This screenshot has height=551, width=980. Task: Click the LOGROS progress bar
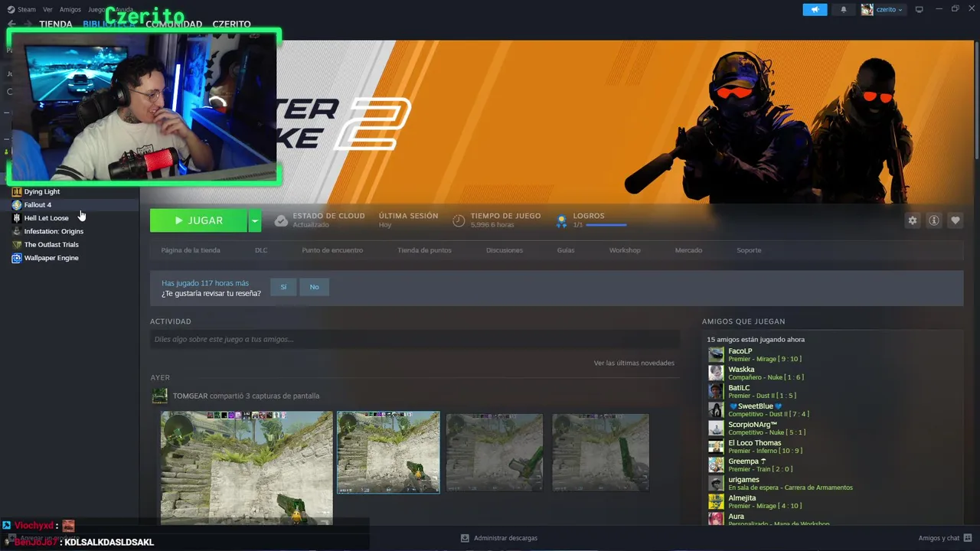(x=606, y=225)
